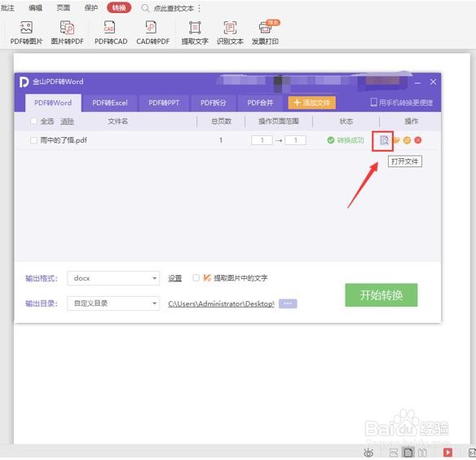Click the yellow circular icon in 雨中的了悟.pdf row

[x=407, y=140]
